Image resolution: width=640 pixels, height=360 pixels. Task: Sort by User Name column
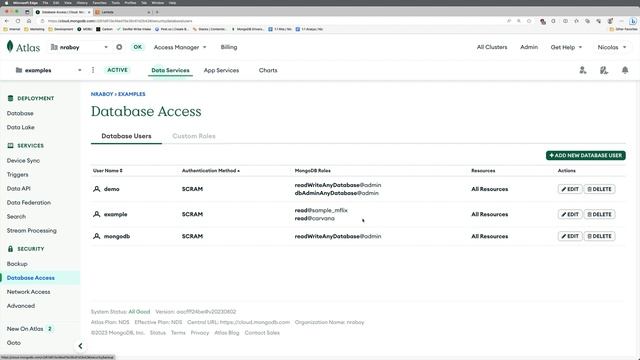tap(108, 171)
